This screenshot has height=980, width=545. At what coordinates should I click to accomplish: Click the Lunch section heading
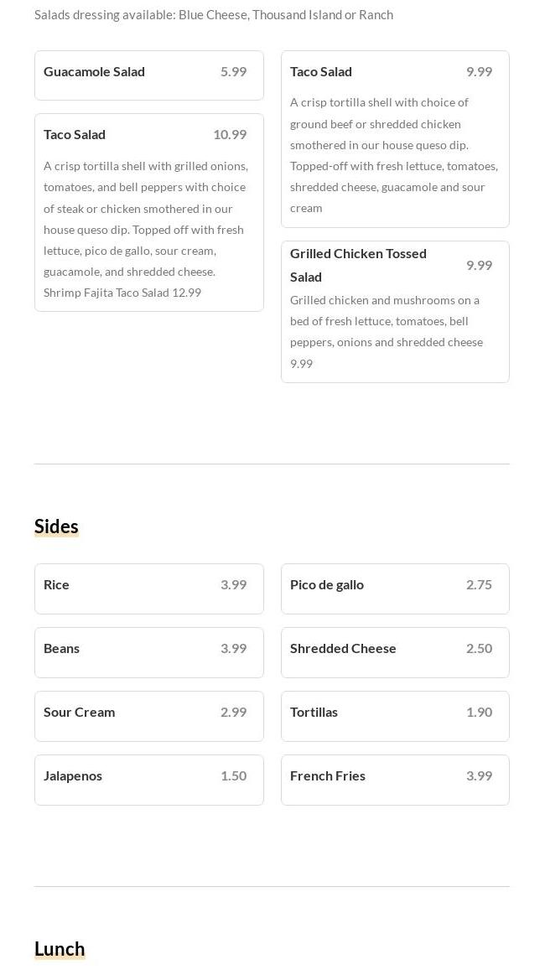tap(60, 949)
